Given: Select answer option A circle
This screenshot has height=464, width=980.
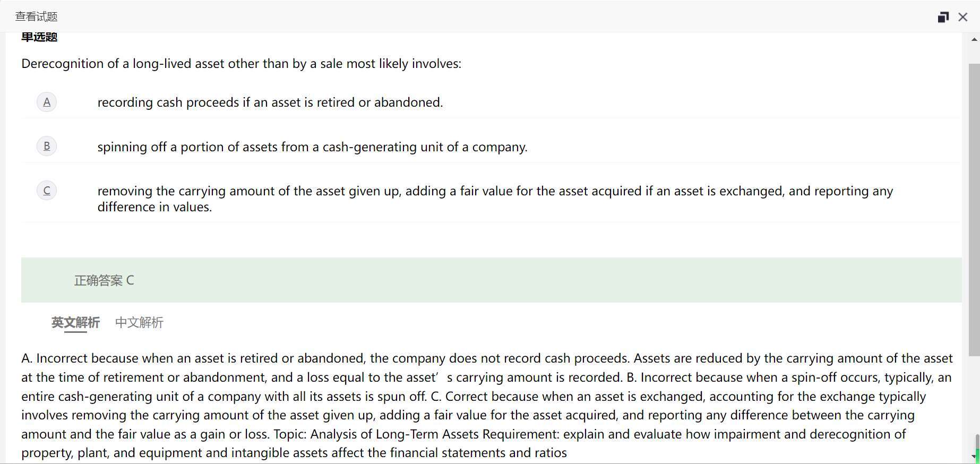Looking at the screenshot, I should pyautogui.click(x=47, y=102).
